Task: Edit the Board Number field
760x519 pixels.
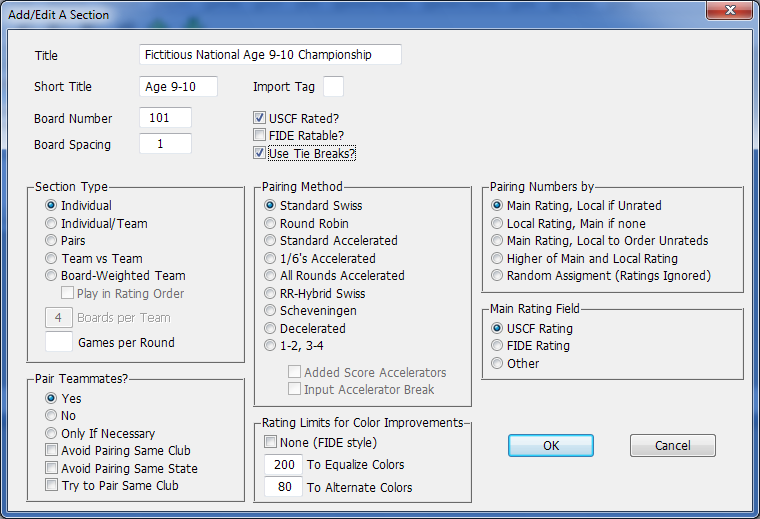Action: tap(165, 118)
